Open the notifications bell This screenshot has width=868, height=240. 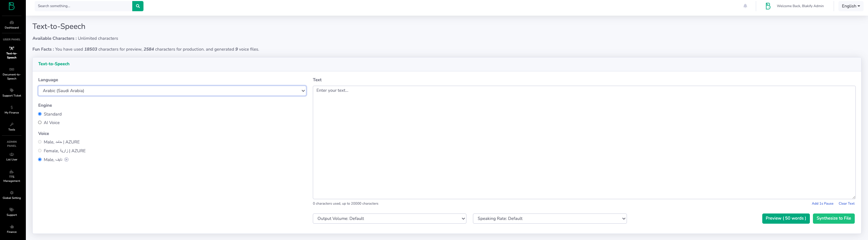click(x=745, y=6)
